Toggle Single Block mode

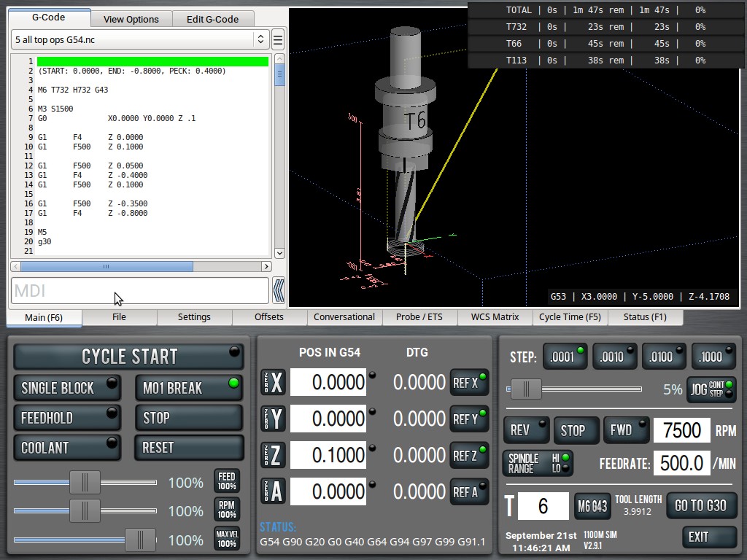66,388
